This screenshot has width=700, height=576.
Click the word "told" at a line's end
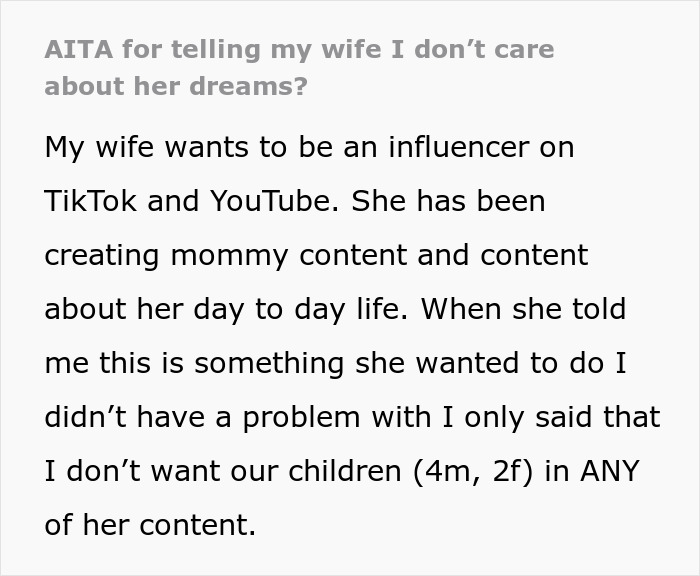(597, 309)
